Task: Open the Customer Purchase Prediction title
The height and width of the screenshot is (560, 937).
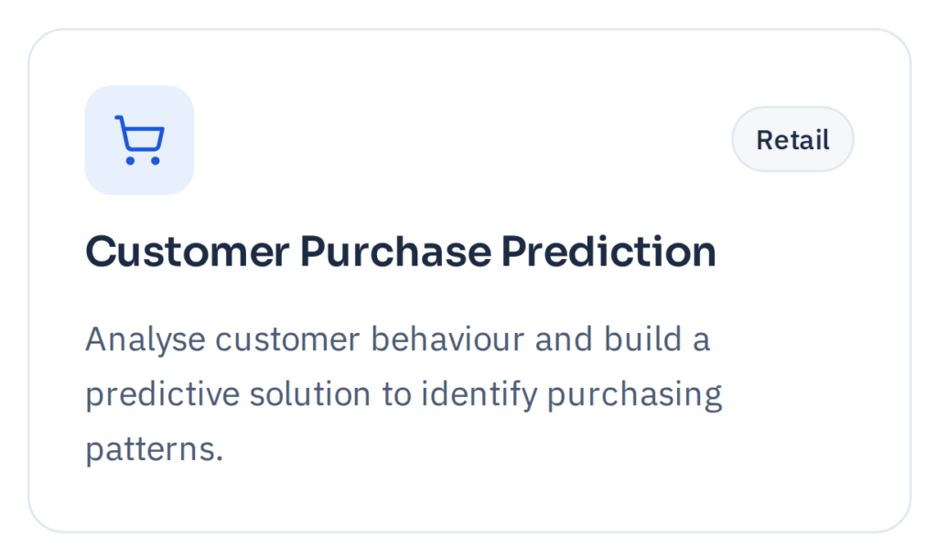Action: (x=401, y=251)
